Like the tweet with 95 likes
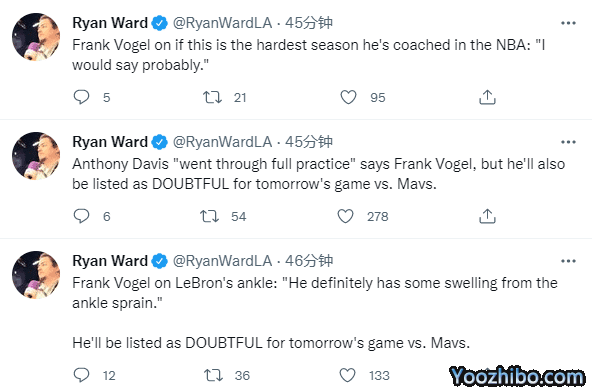592x392 pixels. click(x=348, y=97)
